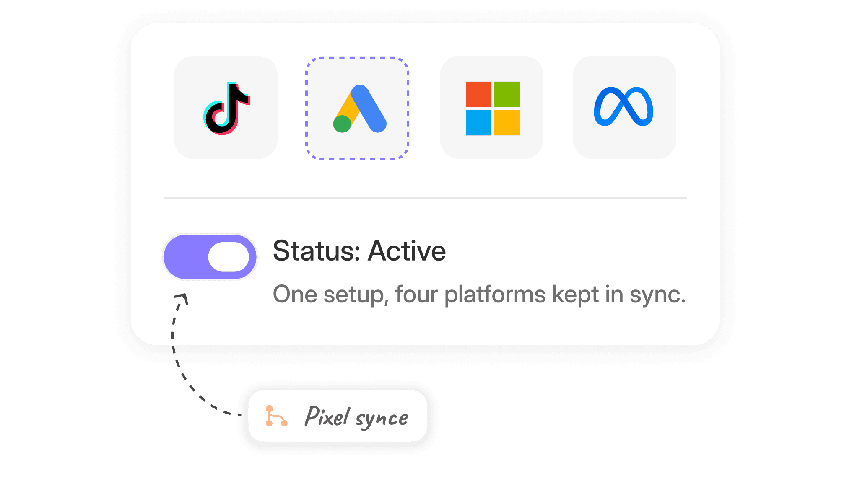Pick the Meta platform tile
Viewport: 852px width, 504px height.
624,107
